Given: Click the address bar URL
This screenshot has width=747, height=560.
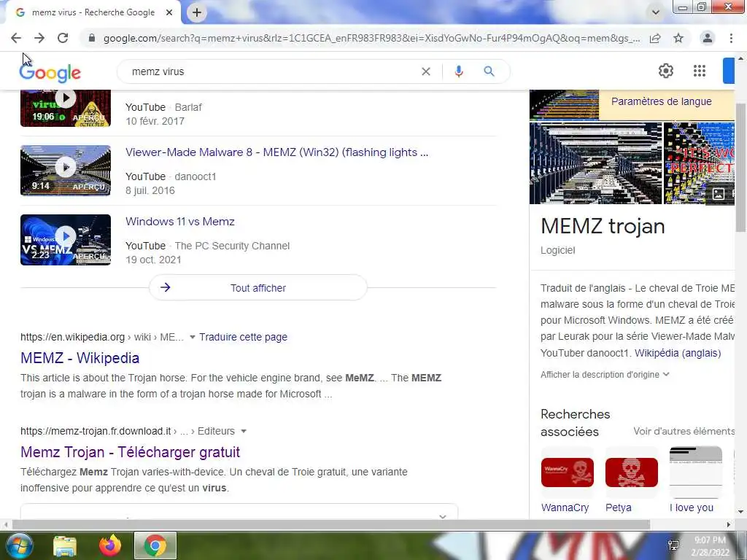Looking at the screenshot, I should tap(371, 38).
